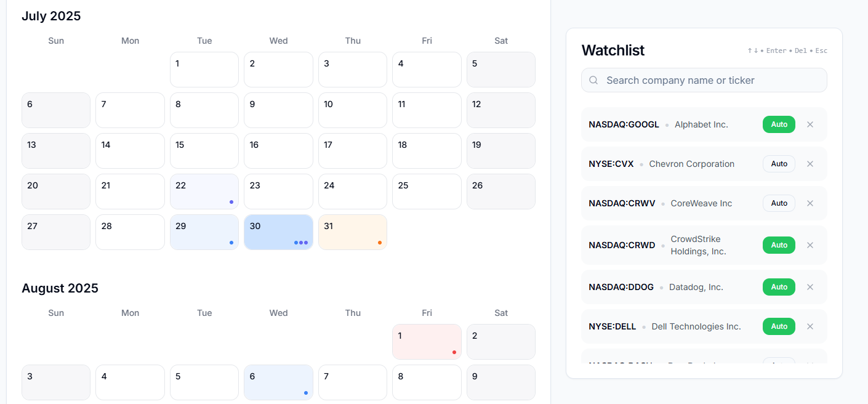Image resolution: width=868 pixels, height=404 pixels.
Task: Select Saturday August 2 cell
Action: coord(501,342)
